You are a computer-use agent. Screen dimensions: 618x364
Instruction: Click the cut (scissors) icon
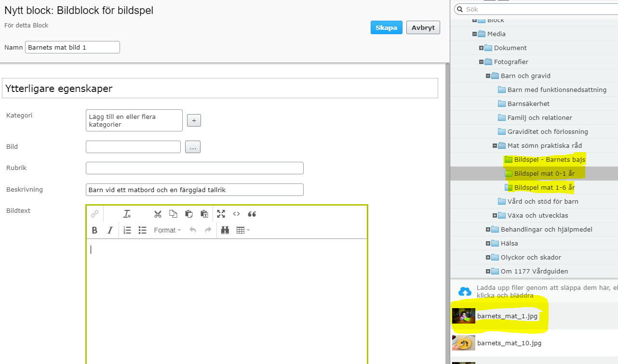[x=158, y=214]
